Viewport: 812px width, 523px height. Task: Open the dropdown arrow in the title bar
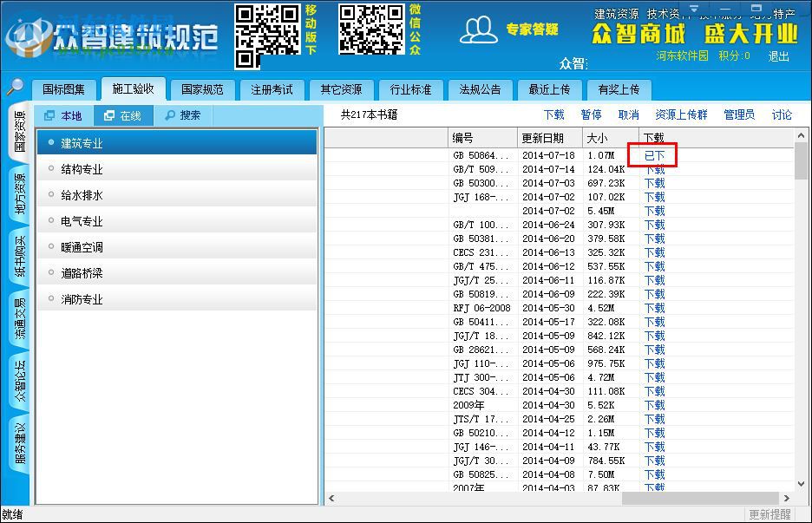coord(694,10)
